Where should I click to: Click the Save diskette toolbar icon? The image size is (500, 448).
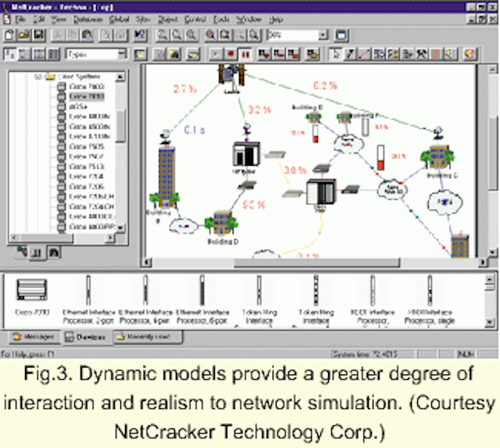click(x=39, y=35)
